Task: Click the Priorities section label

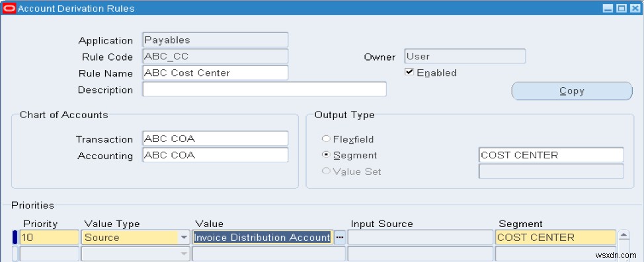Action: click(x=32, y=205)
